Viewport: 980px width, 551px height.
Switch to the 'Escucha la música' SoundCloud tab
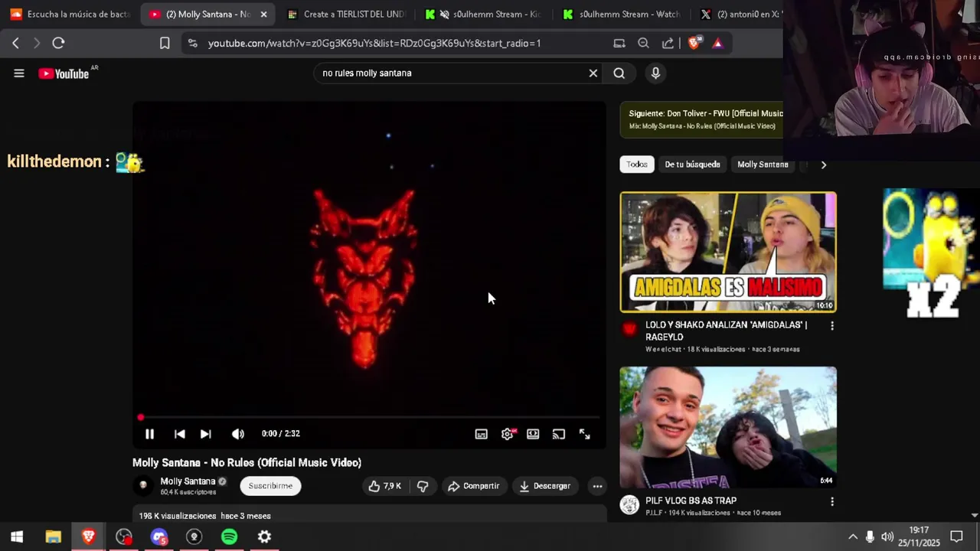pos(70,15)
